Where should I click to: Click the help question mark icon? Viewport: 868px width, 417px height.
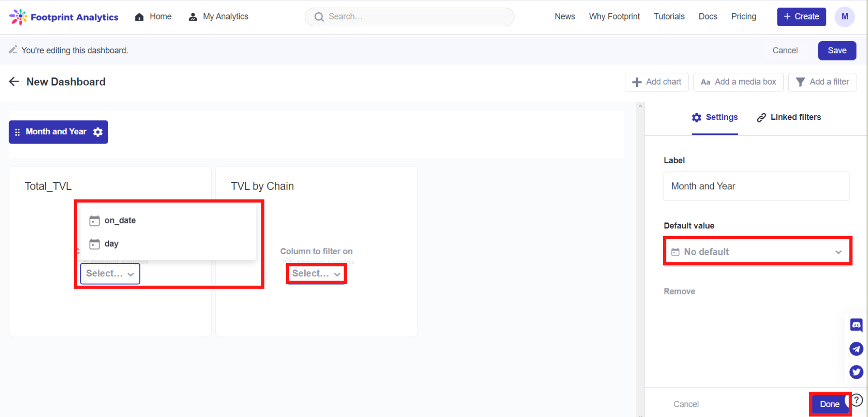[x=857, y=400]
